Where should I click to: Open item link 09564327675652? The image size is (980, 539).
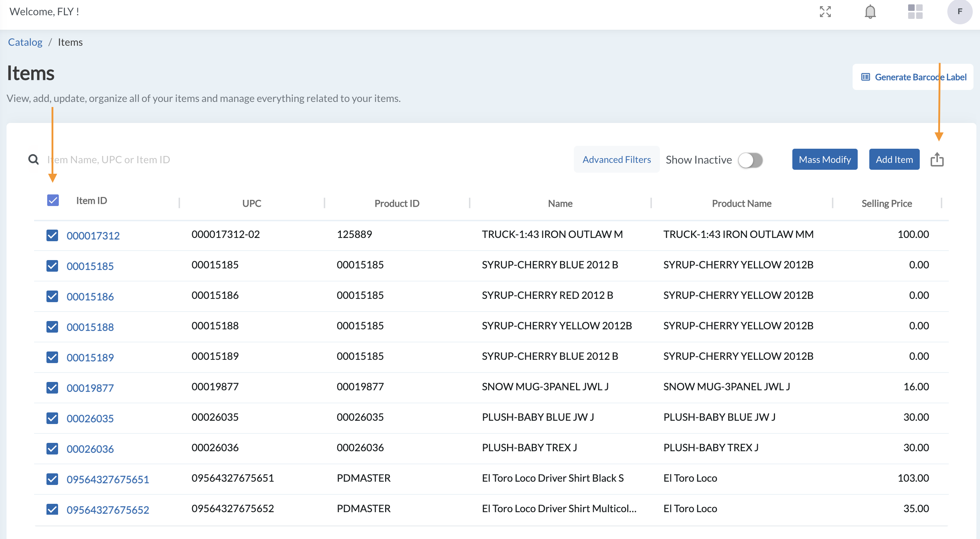[108, 510]
